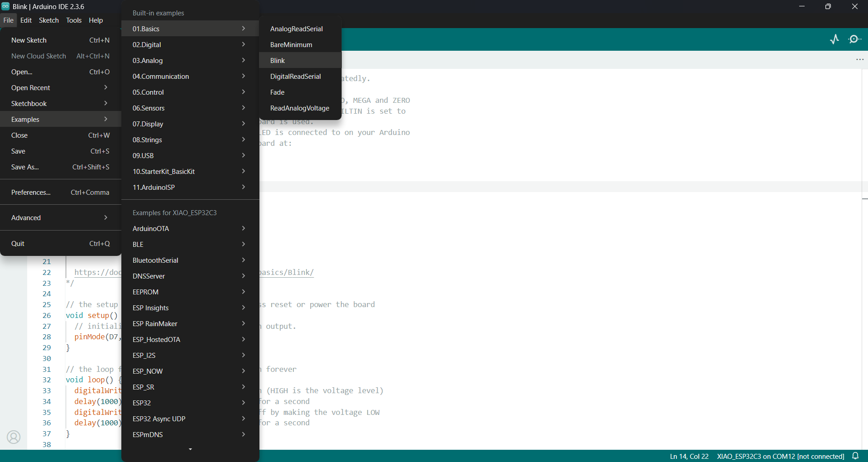Open the BareMinimum example

(300, 45)
